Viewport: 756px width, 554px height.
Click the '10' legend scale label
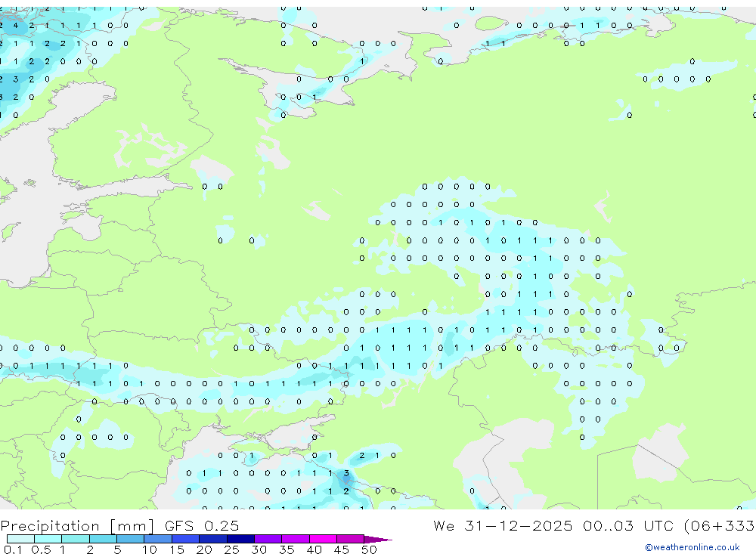pos(150,549)
